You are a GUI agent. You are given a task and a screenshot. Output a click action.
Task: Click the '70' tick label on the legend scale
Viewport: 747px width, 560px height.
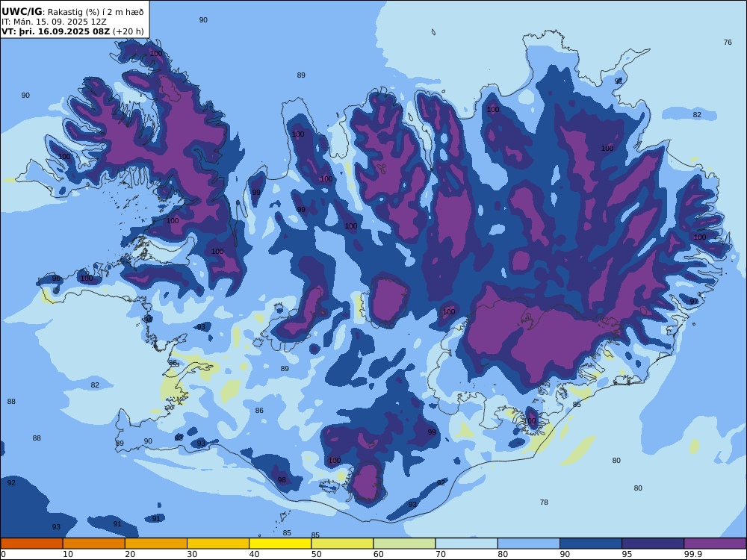point(441,554)
